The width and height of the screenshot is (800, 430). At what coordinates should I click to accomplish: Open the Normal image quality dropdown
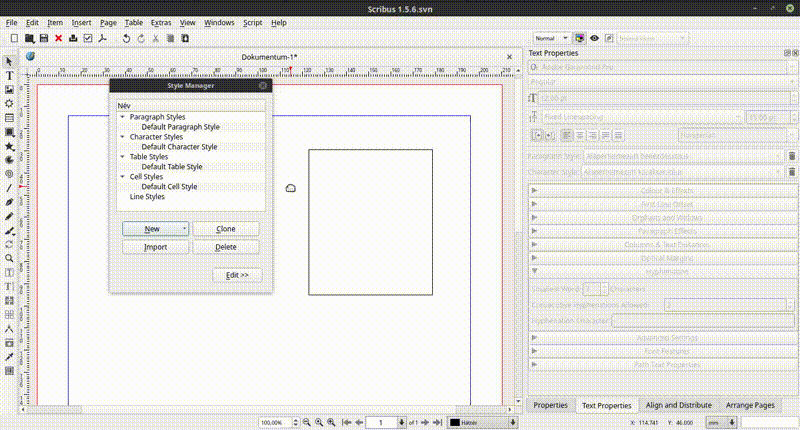[x=551, y=38]
